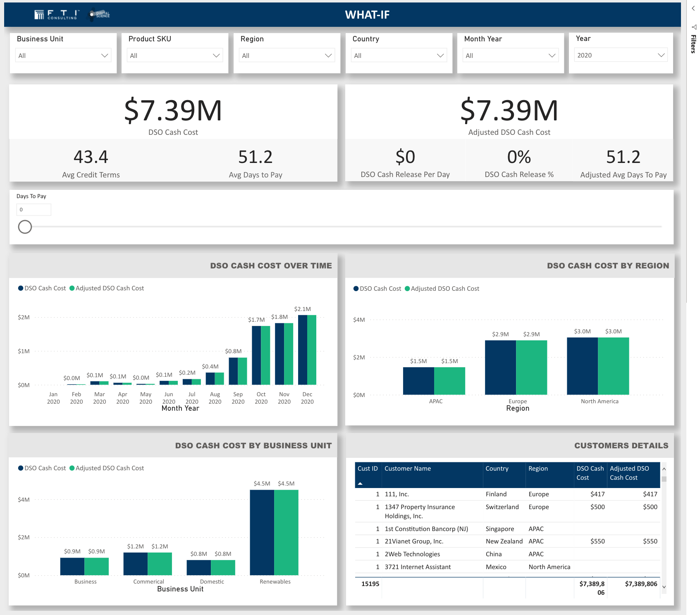Click the 51.2 Adjusted Avg Days To Pay value
This screenshot has height=615, width=700.
tap(624, 157)
